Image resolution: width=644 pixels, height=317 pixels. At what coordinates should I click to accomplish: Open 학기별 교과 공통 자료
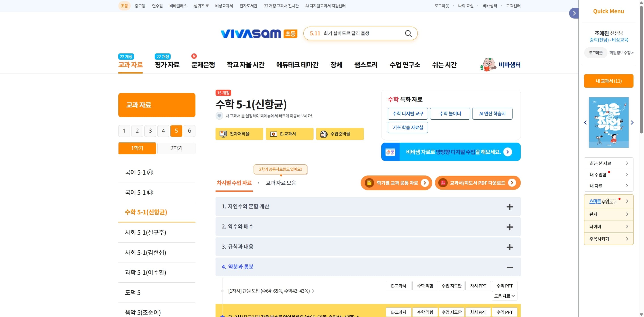point(396,183)
